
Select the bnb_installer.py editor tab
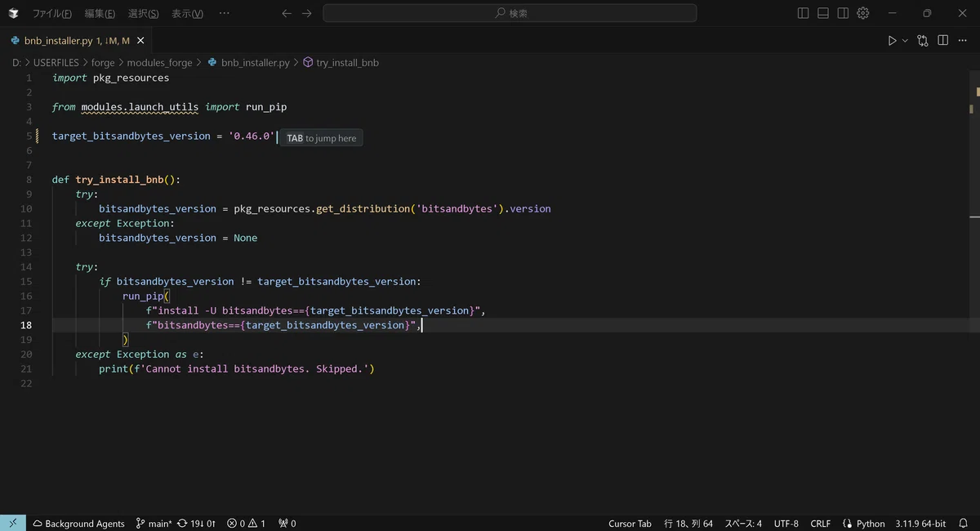(x=76, y=40)
